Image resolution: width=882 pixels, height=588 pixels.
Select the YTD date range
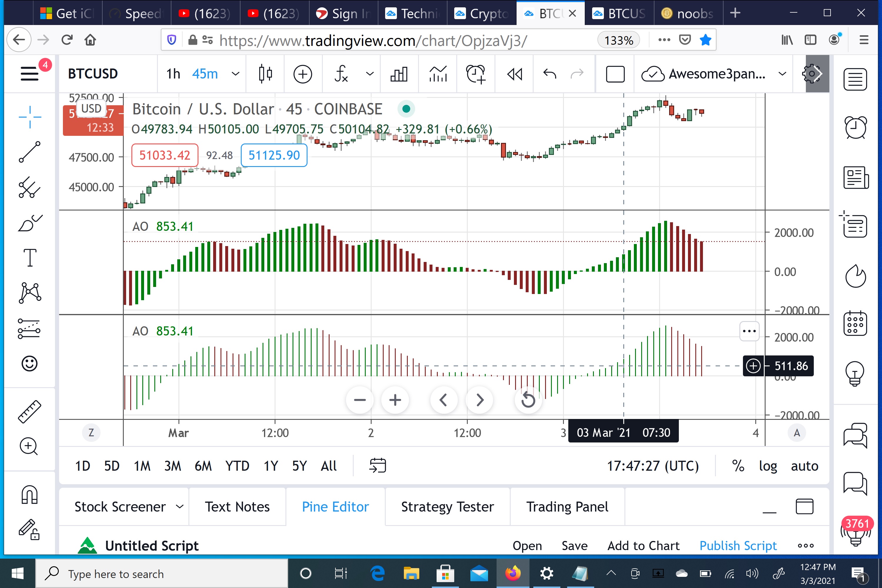click(237, 466)
